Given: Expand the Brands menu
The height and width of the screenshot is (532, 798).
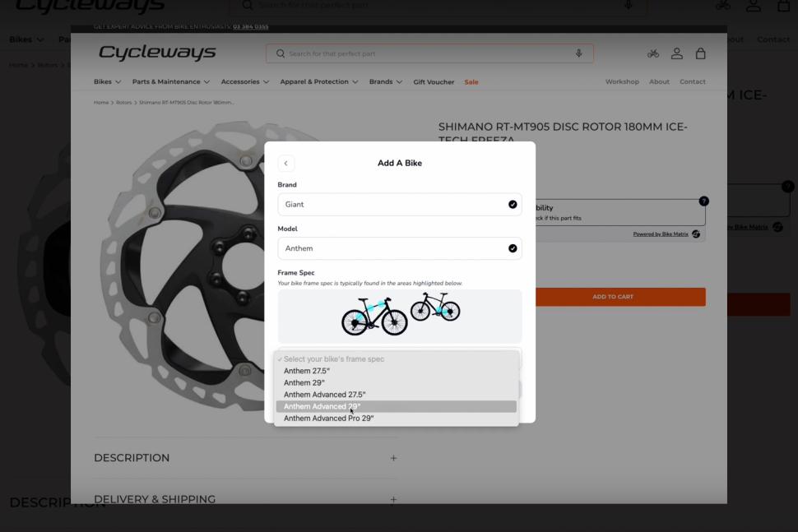Looking at the screenshot, I should click(386, 82).
